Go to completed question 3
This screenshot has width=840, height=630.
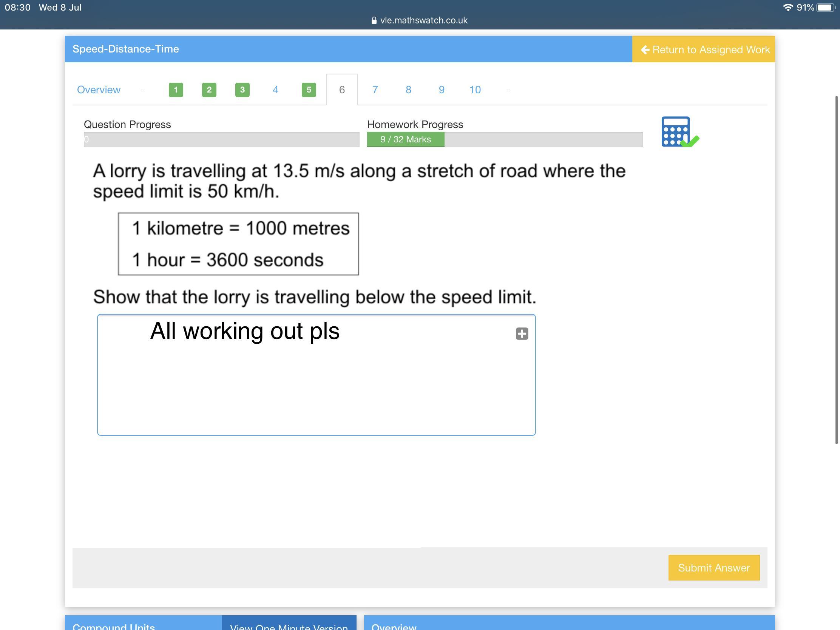[x=242, y=90]
